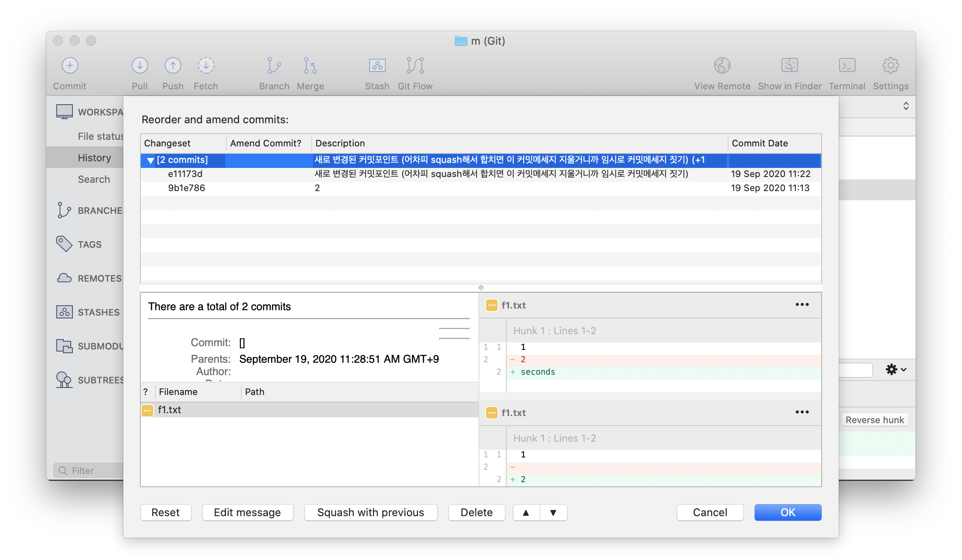This screenshot has width=962, height=560.
Task: Open Terminal from the toolbar
Action: 847,65
